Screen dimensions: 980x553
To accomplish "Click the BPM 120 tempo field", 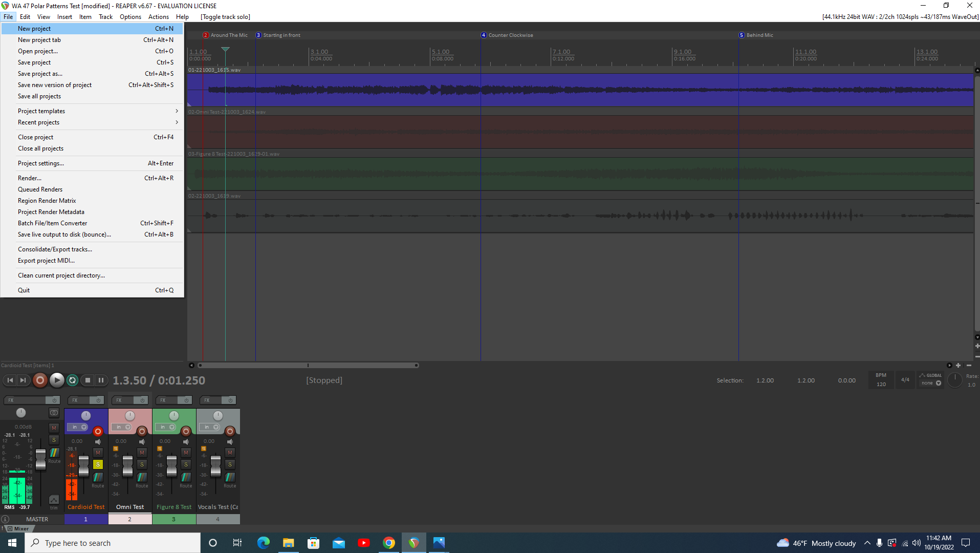I will tap(881, 380).
